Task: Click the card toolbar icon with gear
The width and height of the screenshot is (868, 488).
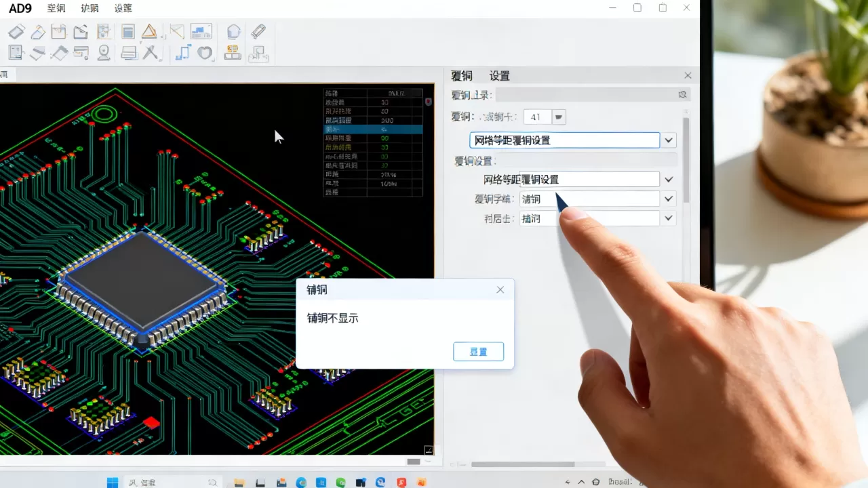Action: click(x=81, y=52)
